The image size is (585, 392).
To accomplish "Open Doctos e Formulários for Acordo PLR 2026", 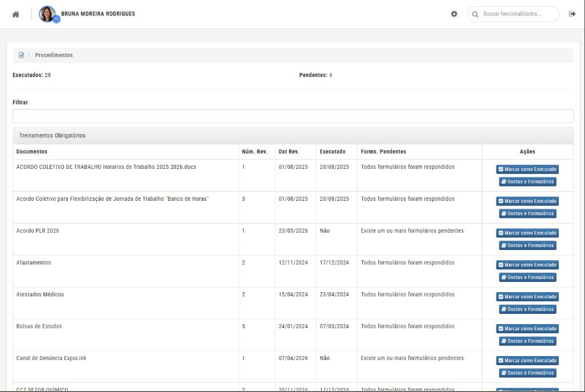I will click(x=527, y=245).
